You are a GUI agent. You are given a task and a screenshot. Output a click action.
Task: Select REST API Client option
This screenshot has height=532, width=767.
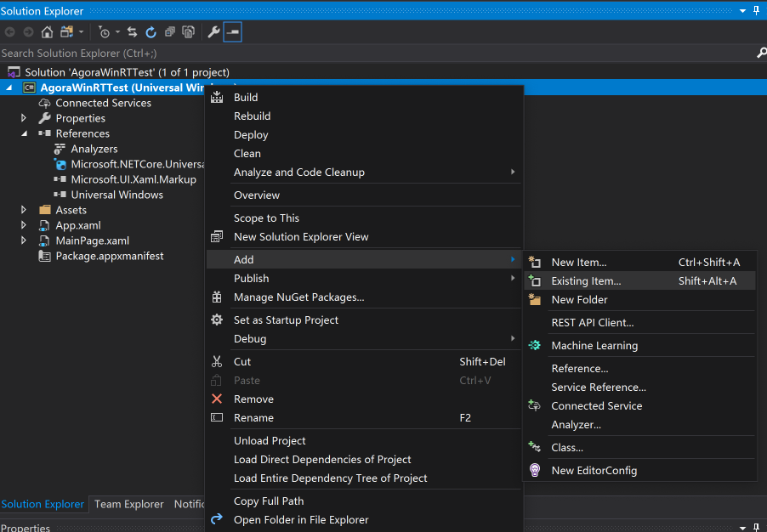pyautogui.click(x=640, y=323)
